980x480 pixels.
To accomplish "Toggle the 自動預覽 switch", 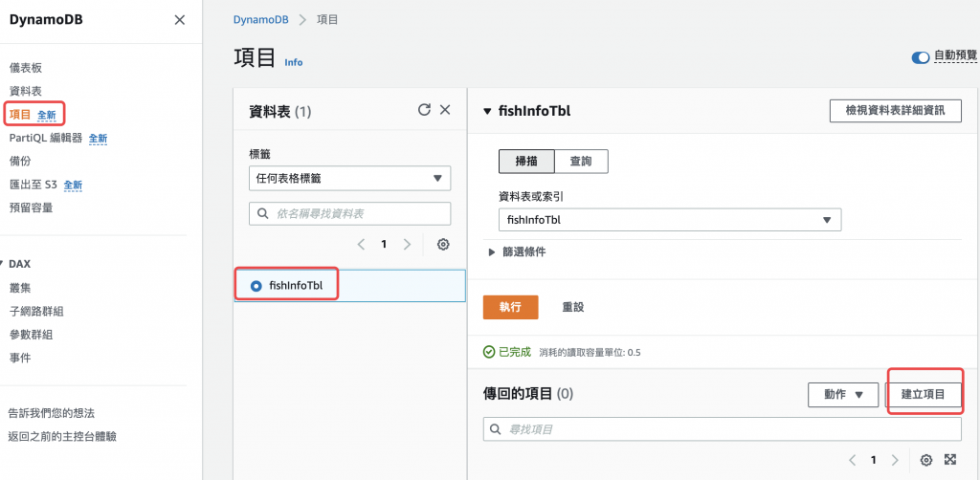I will pos(920,57).
